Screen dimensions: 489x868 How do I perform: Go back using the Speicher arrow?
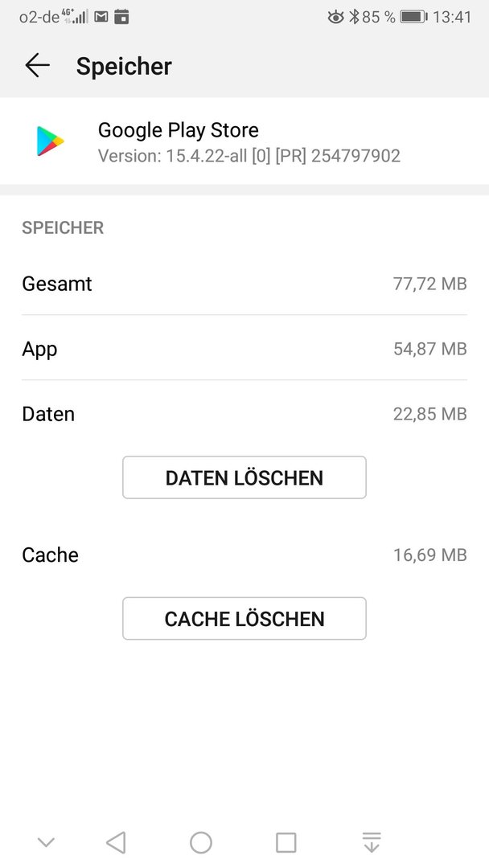38,66
